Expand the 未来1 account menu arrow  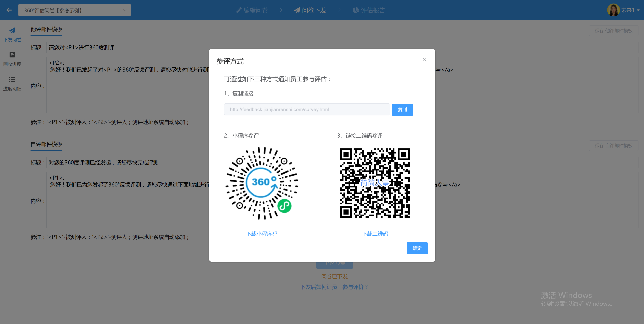638,11
